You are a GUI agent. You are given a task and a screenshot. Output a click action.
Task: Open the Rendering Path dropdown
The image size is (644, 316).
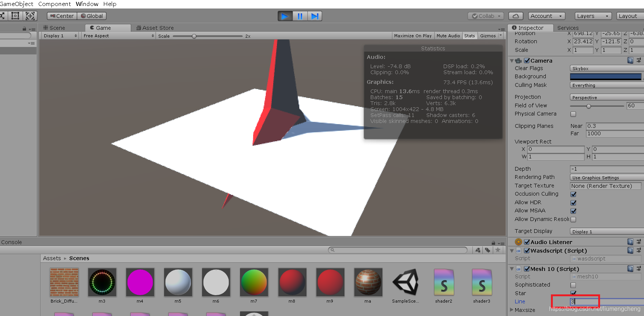[x=607, y=177]
